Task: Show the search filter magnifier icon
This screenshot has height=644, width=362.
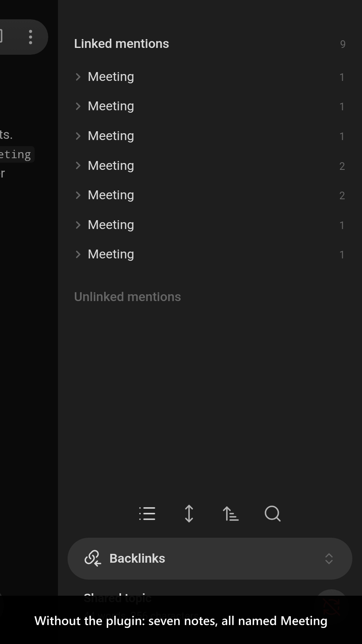Action: pos(273,514)
